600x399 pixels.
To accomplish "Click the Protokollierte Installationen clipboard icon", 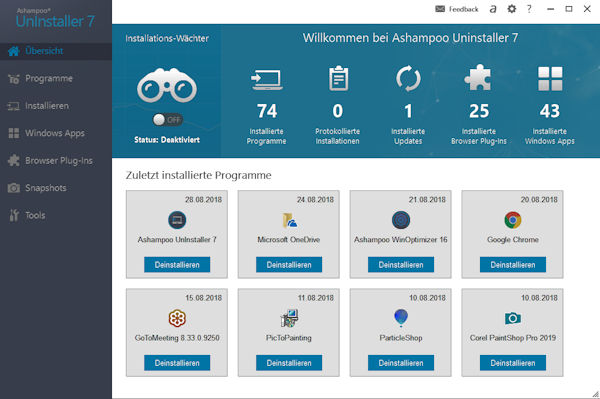I will (x=339, y=78).
